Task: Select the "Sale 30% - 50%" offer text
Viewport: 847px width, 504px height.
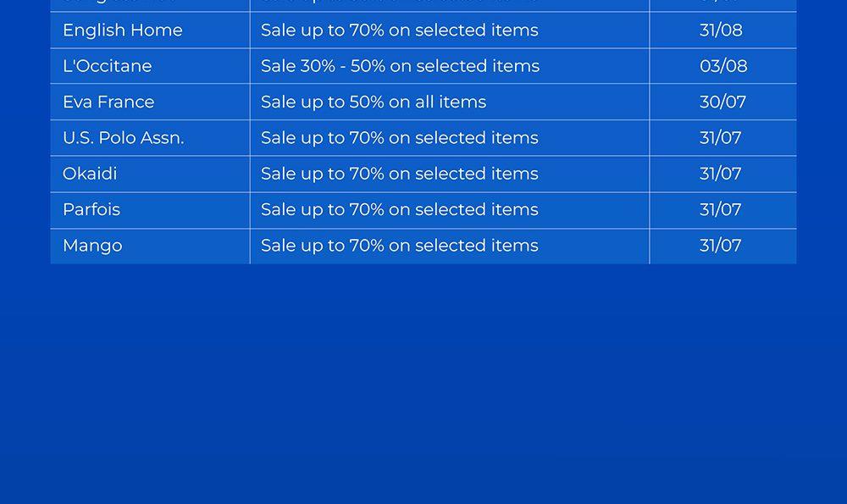Action: (x=400, y=66)
